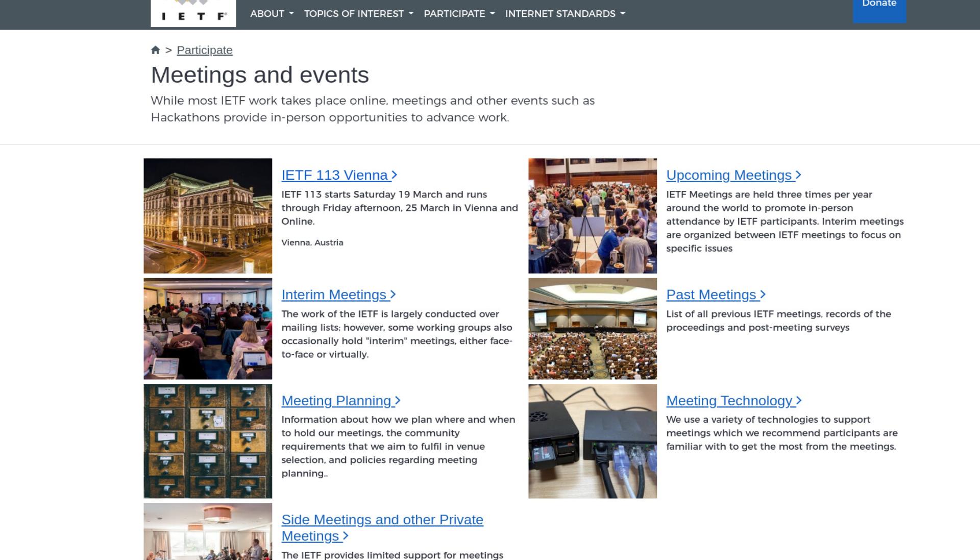Follow the Participate breadcrumb link

pyautogui.click(x=205, y=50)
